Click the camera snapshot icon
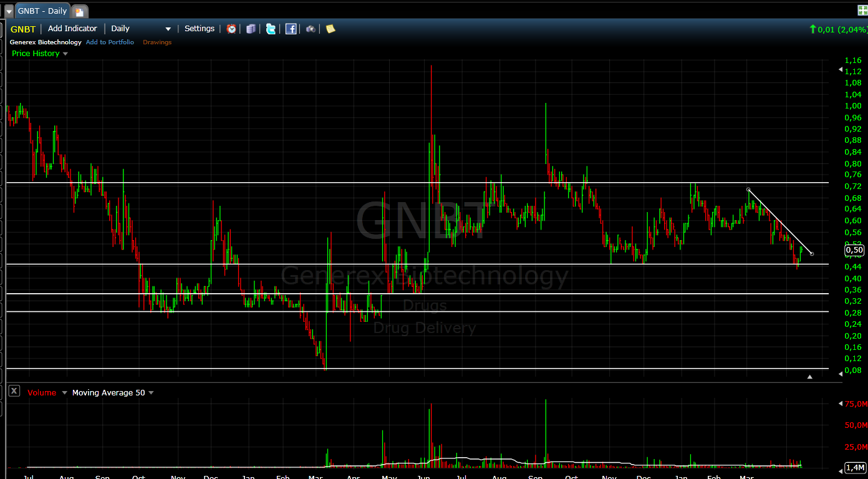 coord(311,29)
